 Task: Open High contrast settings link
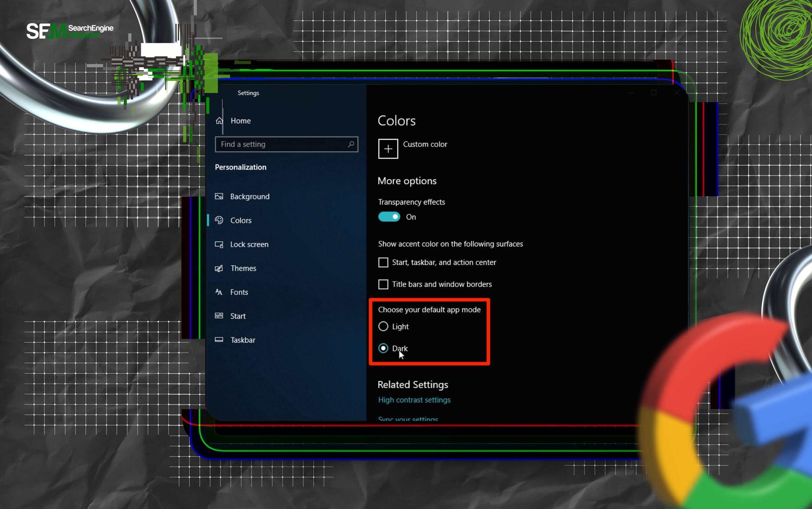(x=414, y=400)
